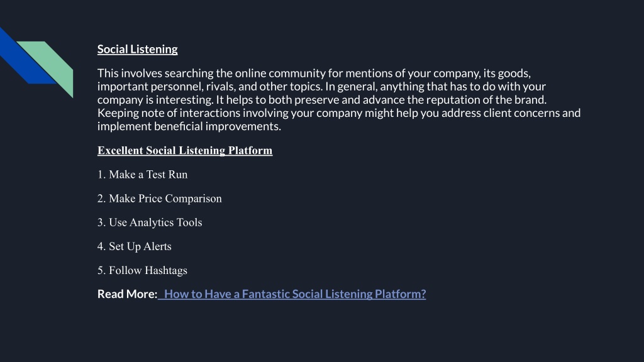Click the line starting "Keeping note of interactions"
Screen dimensions: 644x362
pyautogui.click(x=339, y=113)
